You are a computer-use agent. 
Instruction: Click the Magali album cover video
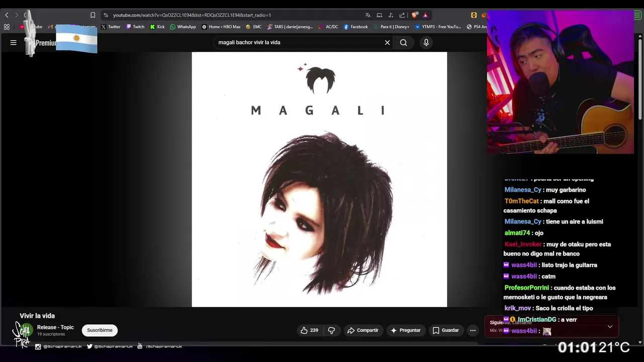[319, 179]
